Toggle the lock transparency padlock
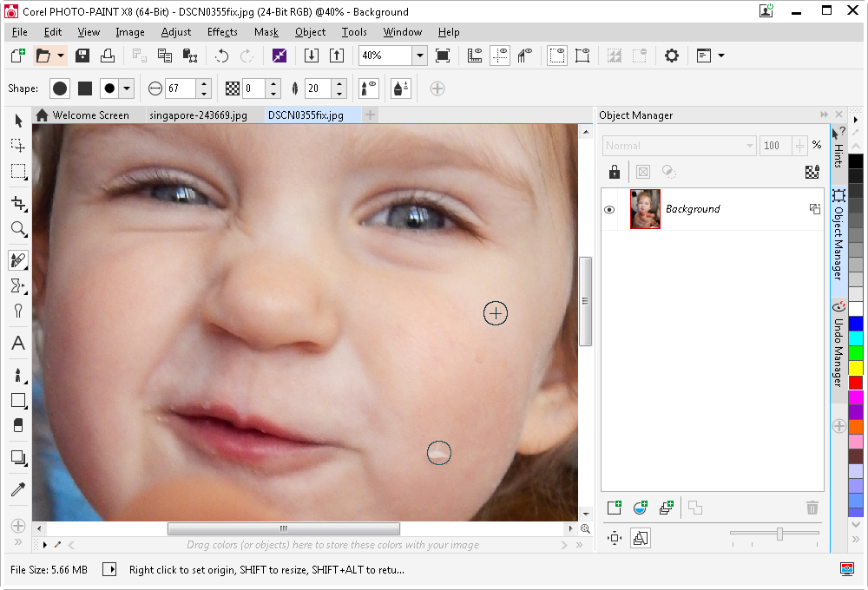 (x=615, y=172)
